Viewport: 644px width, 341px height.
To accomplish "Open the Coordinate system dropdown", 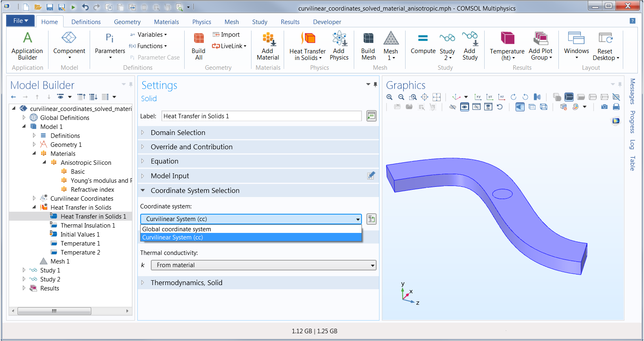I will coord(251,219).
